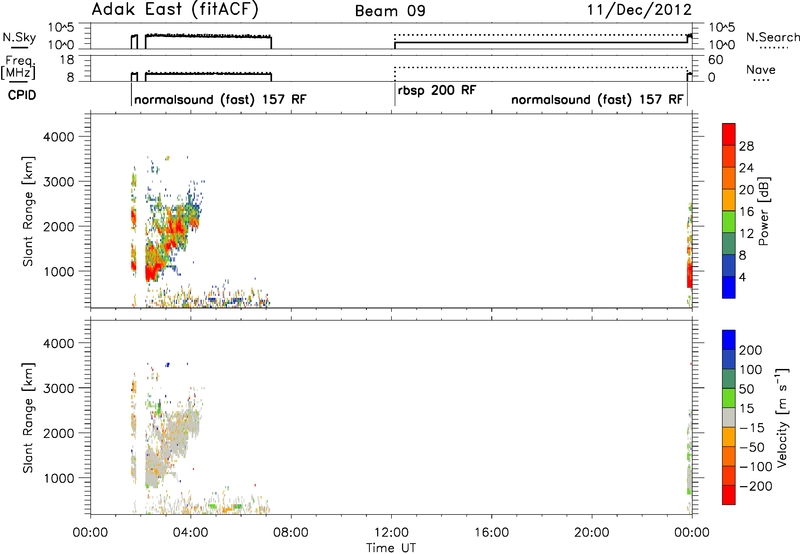The width and height of the screenshot is (800, 554).
Task: Click the '16' label on Power colorbar
Action: [x=746, y=212]
